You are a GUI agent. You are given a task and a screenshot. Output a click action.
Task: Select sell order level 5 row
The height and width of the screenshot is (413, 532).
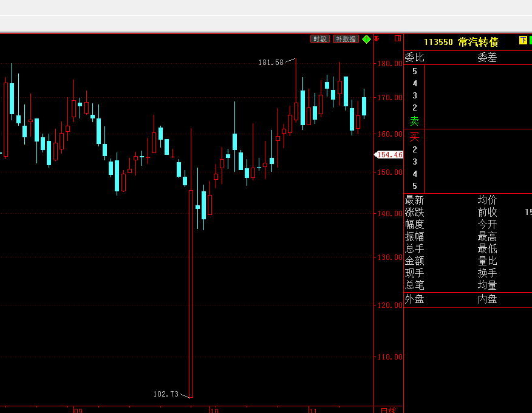(468, 71)
